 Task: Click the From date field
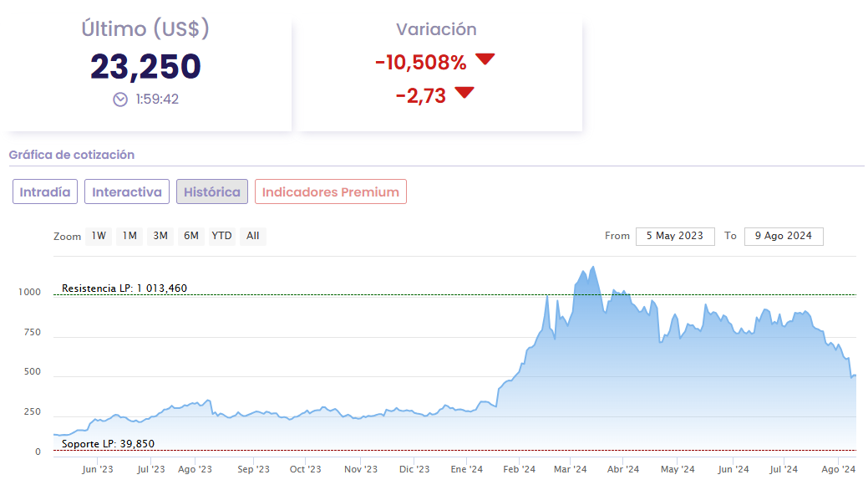pos(675,236)
